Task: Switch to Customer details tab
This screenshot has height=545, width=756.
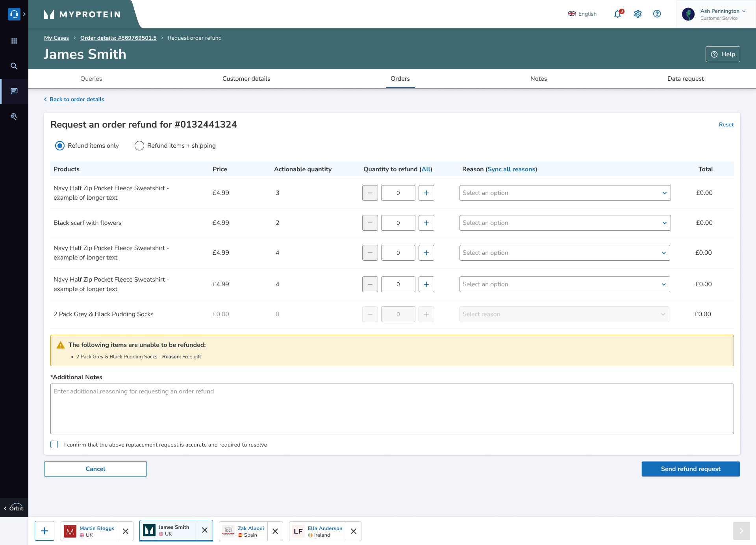Action: pos(246,79)
